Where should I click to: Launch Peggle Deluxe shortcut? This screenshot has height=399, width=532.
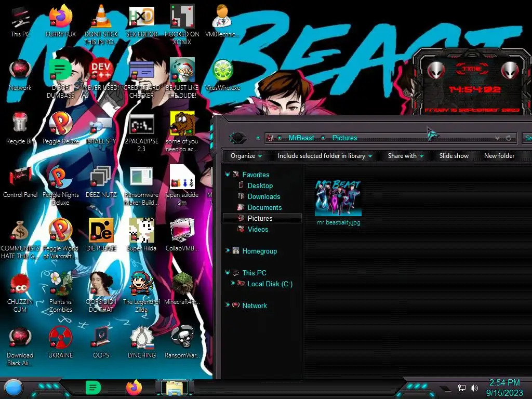pos(60,128)
